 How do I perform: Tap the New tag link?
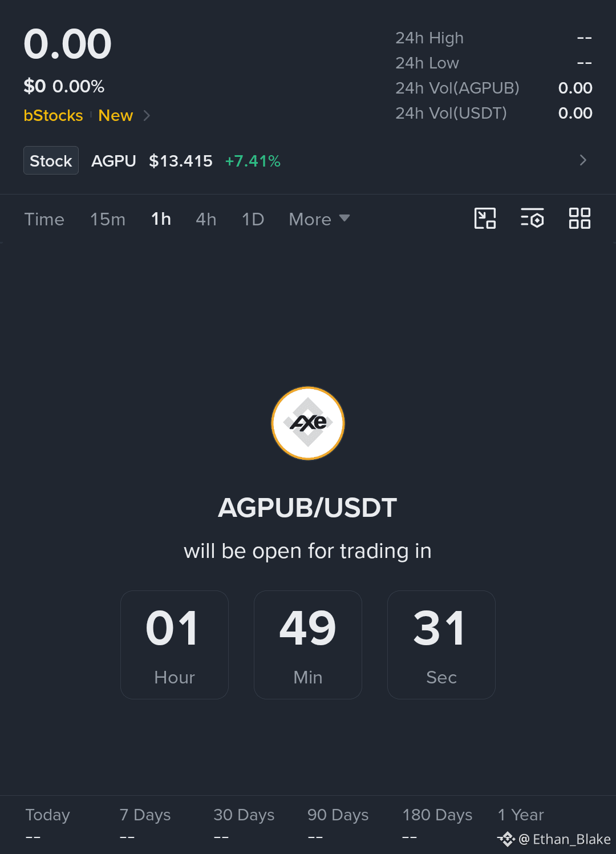tap(116, 115)
